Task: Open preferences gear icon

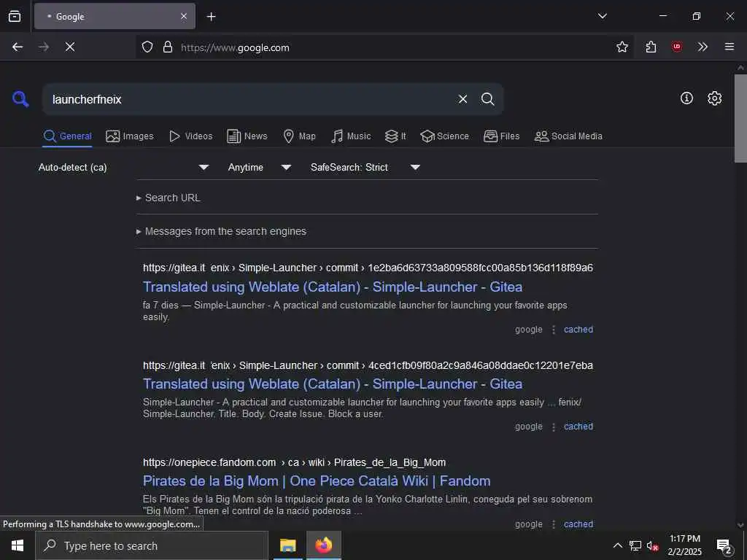Action: [x=714, y=98]
